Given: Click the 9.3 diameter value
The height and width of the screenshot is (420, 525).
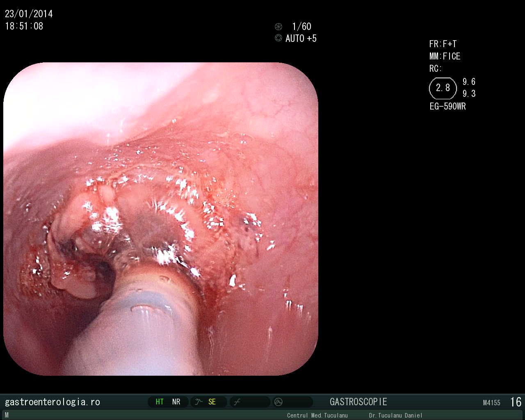Looking at the screenshot, I should (469, 94).
